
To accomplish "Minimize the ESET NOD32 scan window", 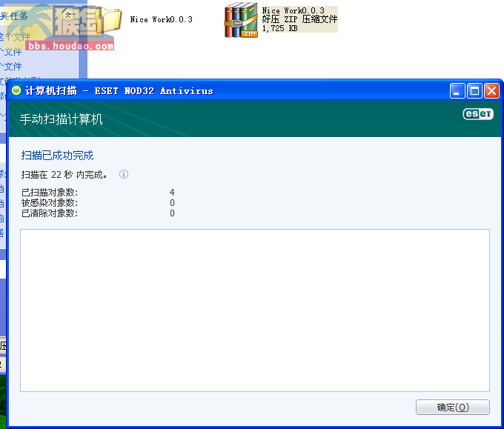I will 457,90.
